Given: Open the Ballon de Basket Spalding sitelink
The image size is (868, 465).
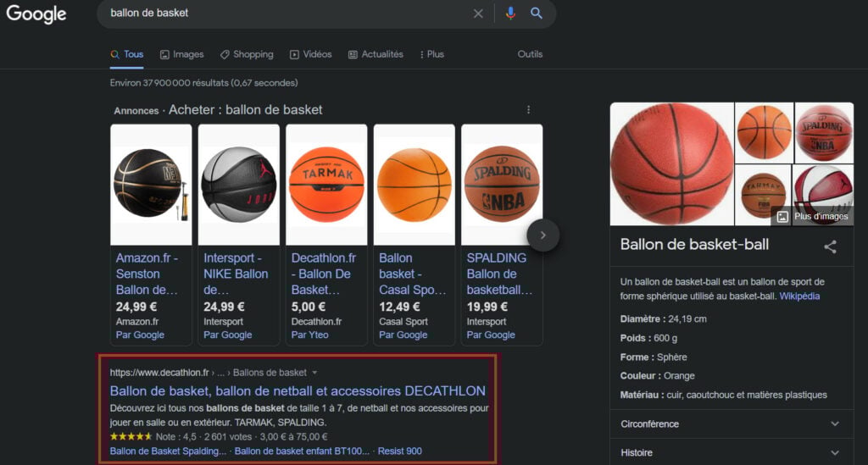Looking at the screenshot, I should pos(168,451).
